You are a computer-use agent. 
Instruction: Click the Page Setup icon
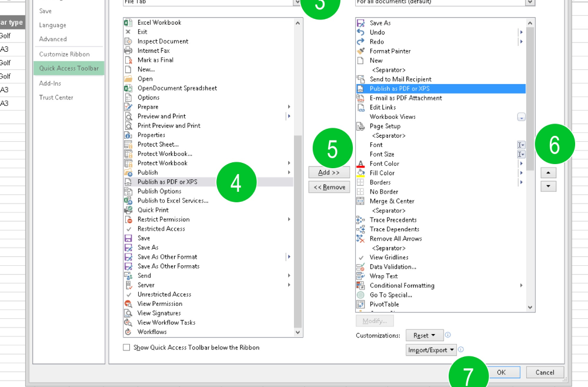coord(360,126)
